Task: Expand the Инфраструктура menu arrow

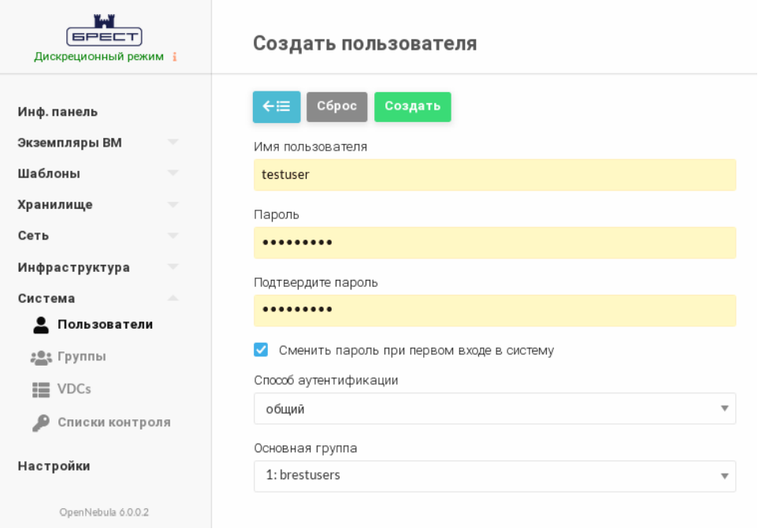Action: [x=173, y=266]
